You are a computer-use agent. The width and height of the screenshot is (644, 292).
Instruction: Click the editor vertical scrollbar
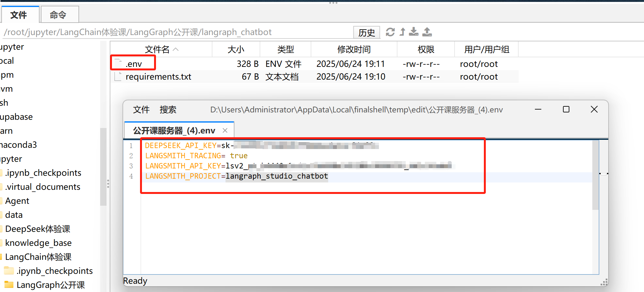click(x=596, y=175)
